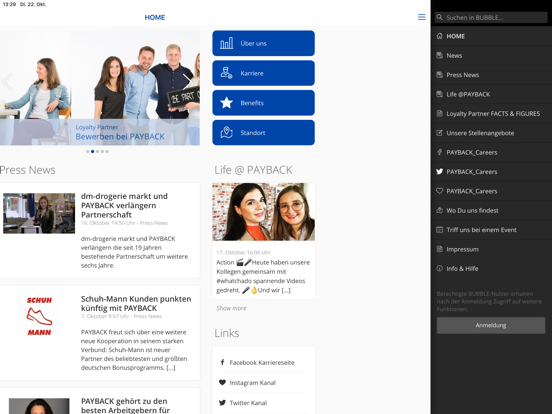Click the Info & Hilfe info icon
The height and width of the screenshot is (414, 552).
pyautogui.click(x=439, y=268)
